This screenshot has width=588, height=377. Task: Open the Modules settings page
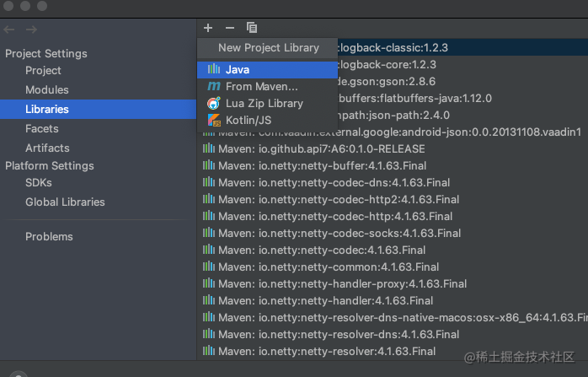[x=47, y=90]
